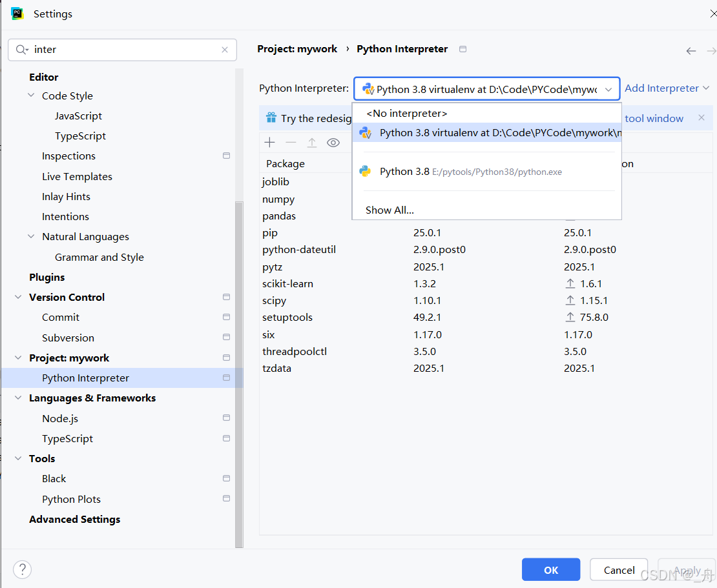Clear the search field with X icon
Image resolution: width=717 pixels, height=588 pixels.
coord(225,50)
